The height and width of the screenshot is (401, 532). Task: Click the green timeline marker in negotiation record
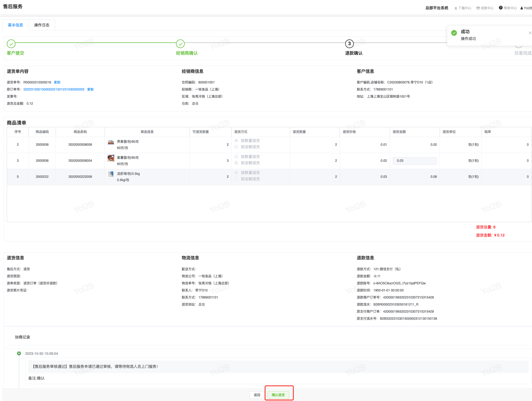(19, 353)
